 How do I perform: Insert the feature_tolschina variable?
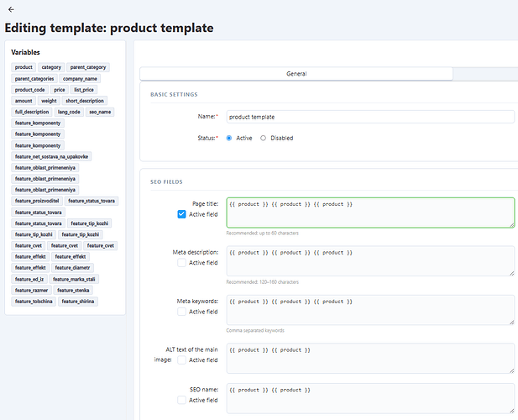(x=34, y=302)
